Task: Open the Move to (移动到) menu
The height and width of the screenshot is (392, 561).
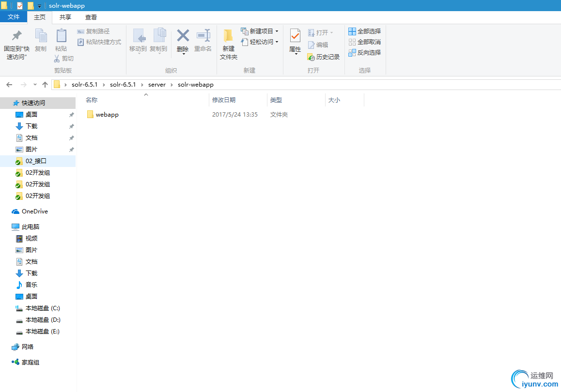Action: pos(138,41)
